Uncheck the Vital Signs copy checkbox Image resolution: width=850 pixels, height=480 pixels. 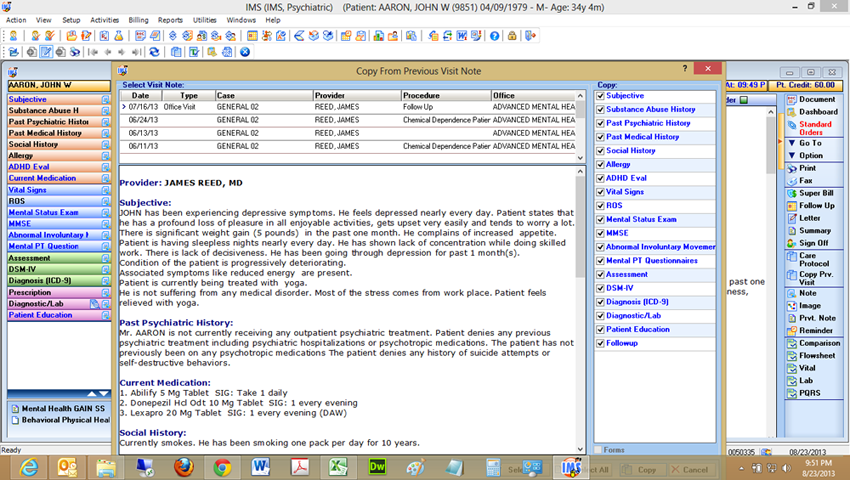pos(600,192)
